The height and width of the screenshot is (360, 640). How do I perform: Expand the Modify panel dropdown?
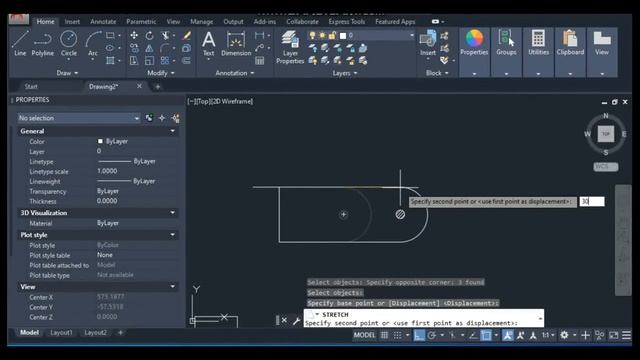pyautogui.click(x=161, y=73)
